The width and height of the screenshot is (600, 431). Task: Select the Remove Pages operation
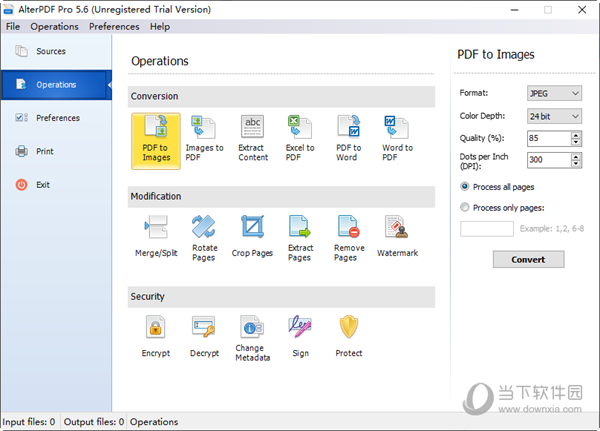(x=349, y=238)
